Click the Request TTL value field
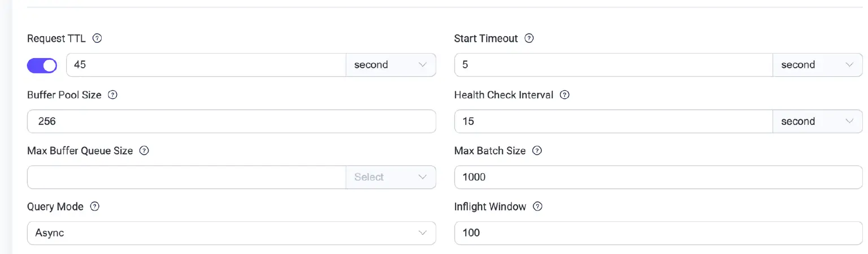The height and width of the screenshot is (254, 868). pos(206,65)
